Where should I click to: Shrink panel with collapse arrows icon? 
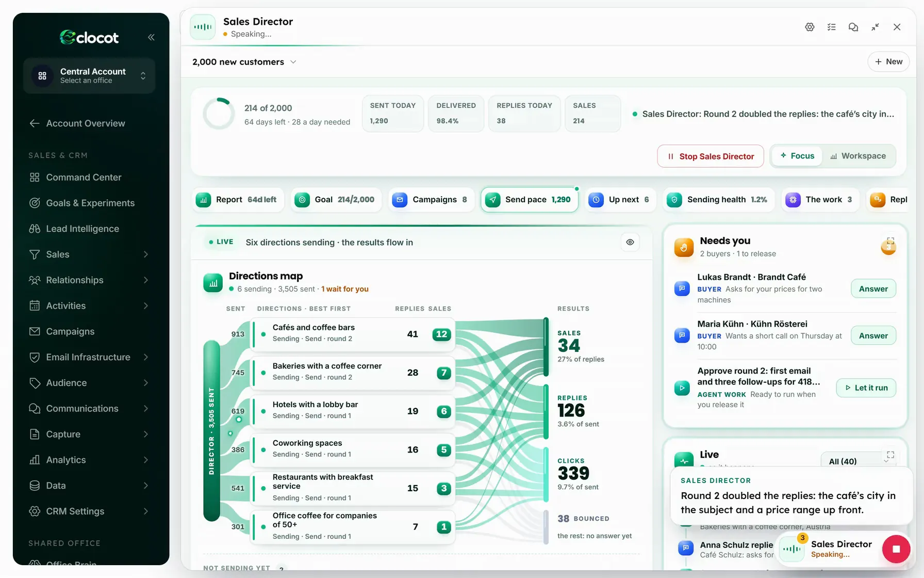click(x=875, y=27)
